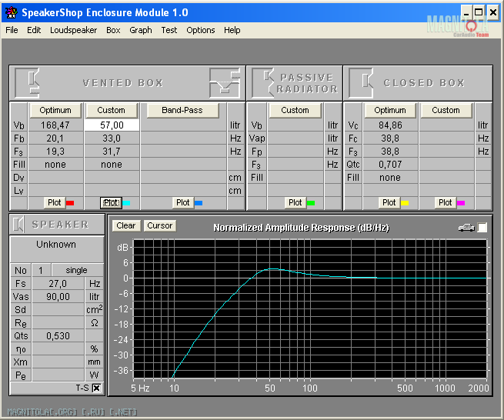Click the speaker Qts value 0,530
The width and height of the screenshot is (504, 420).
click(58, 336)
